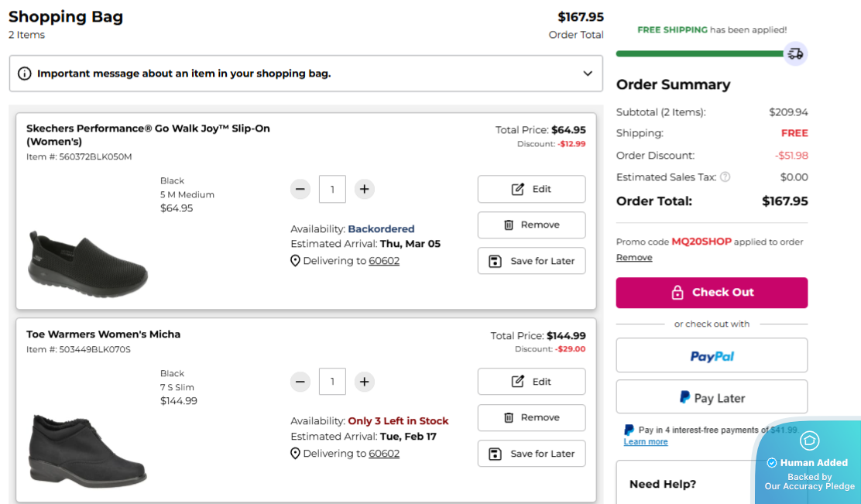
Task: Remove Skechers slip-on from bag
Action: point(531,225)
